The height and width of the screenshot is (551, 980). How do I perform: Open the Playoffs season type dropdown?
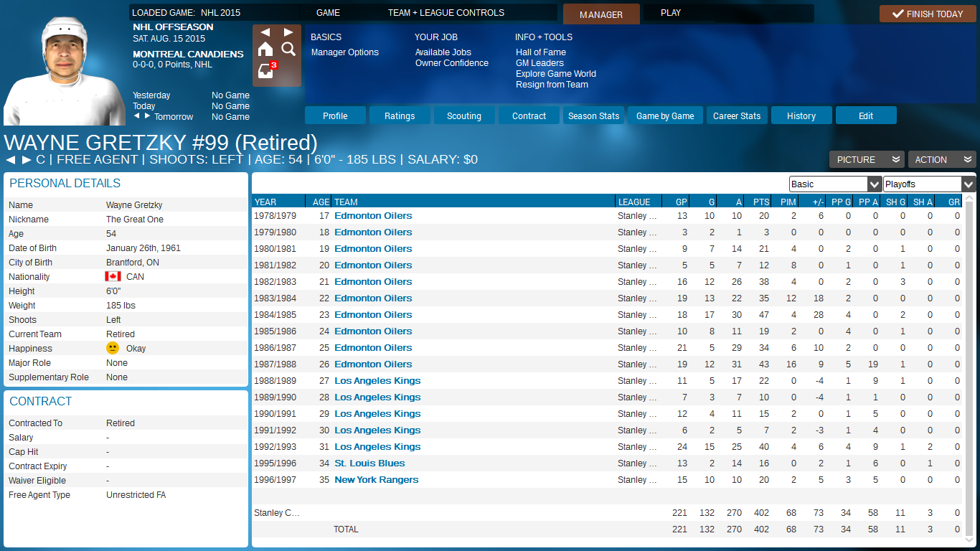929,184
